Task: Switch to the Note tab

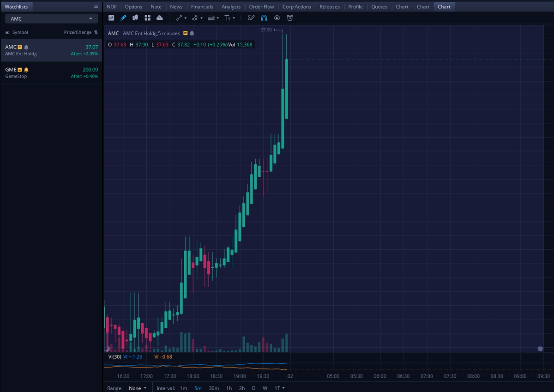Action: pos(156,7)
